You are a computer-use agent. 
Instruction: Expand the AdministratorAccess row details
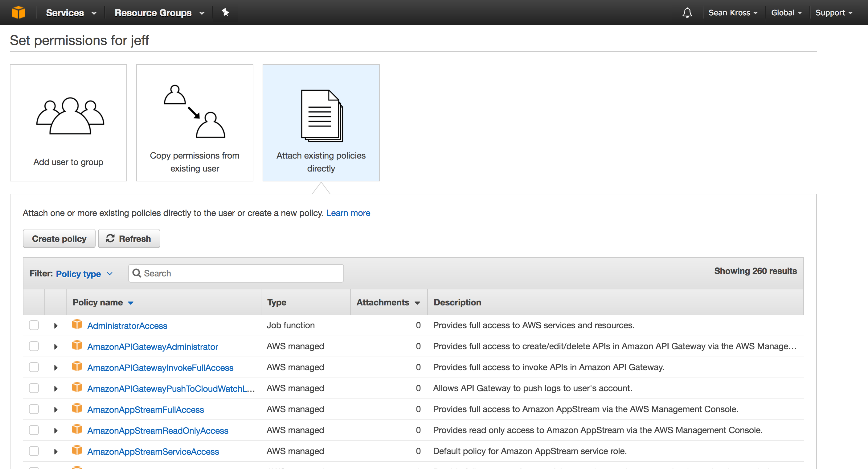tap(55, 326)
